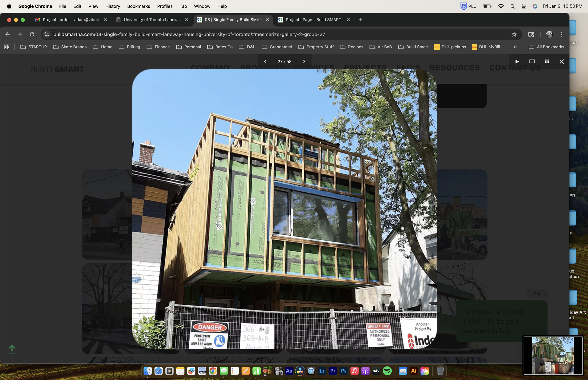
Task: Start the gallery slideshow playback
Action: tap(517, 61)
